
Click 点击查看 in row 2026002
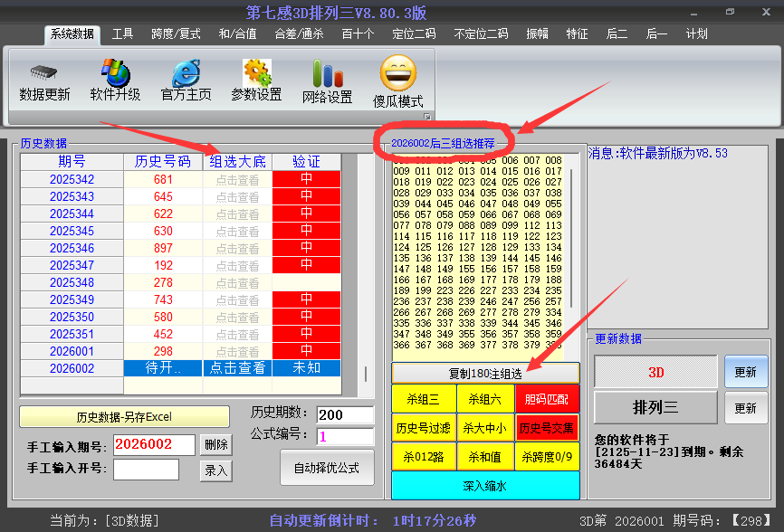click(237, 368)
